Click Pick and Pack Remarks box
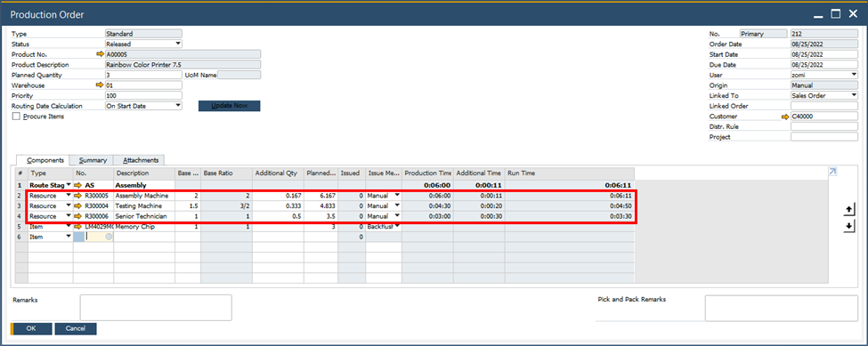This screenshot has width=868, height=346. tap(781, 308)
